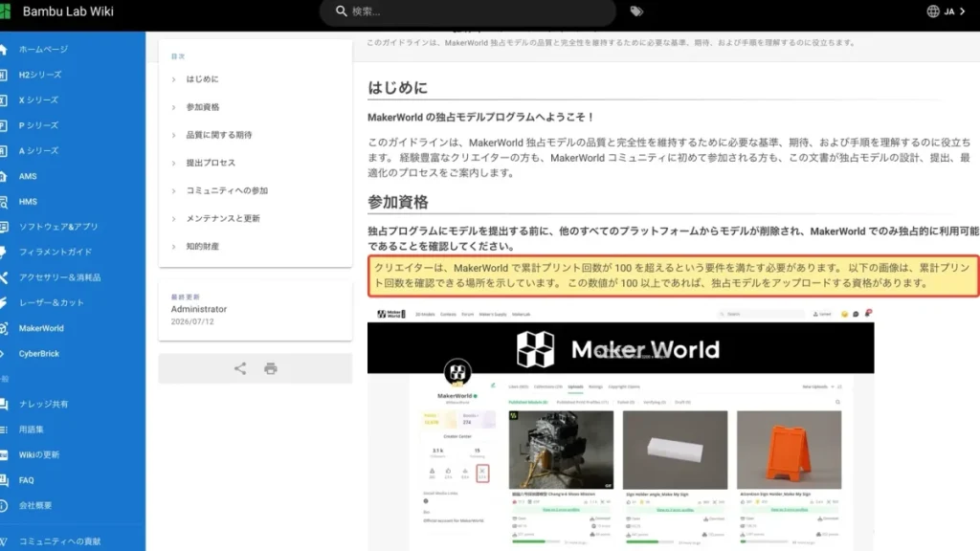Click the A シリーズ sidebar icon
The width and height of the screenshot is (980, 551).
pyautogui.click(x=3, y=150)
